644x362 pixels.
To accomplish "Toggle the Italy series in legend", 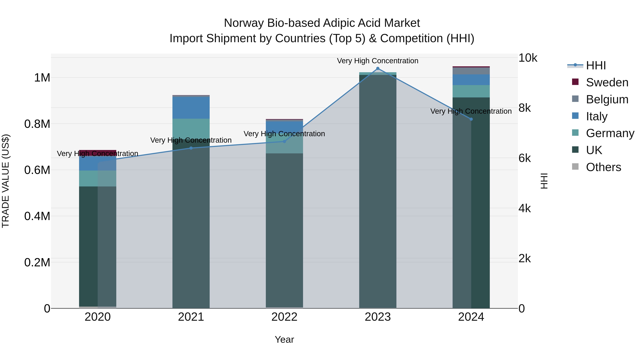I will (x=589, y=116).
